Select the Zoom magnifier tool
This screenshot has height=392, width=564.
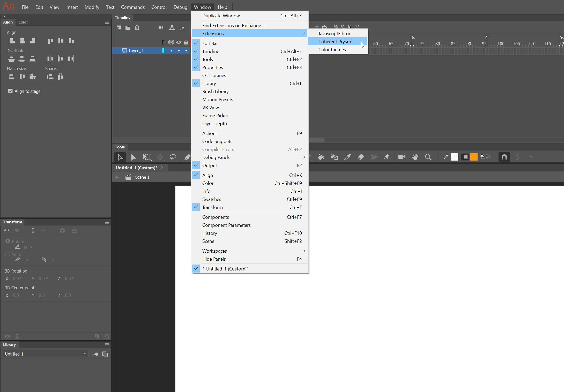[x=428, y=157]
